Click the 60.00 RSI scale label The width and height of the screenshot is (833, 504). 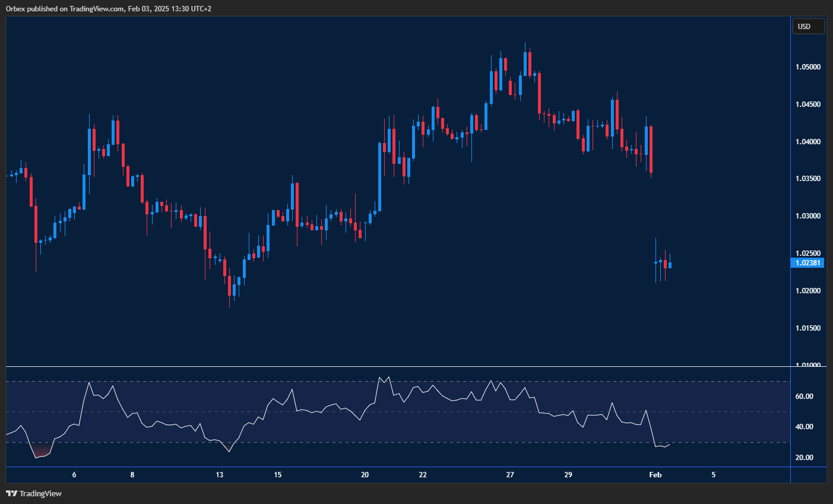tap(804, 397)
